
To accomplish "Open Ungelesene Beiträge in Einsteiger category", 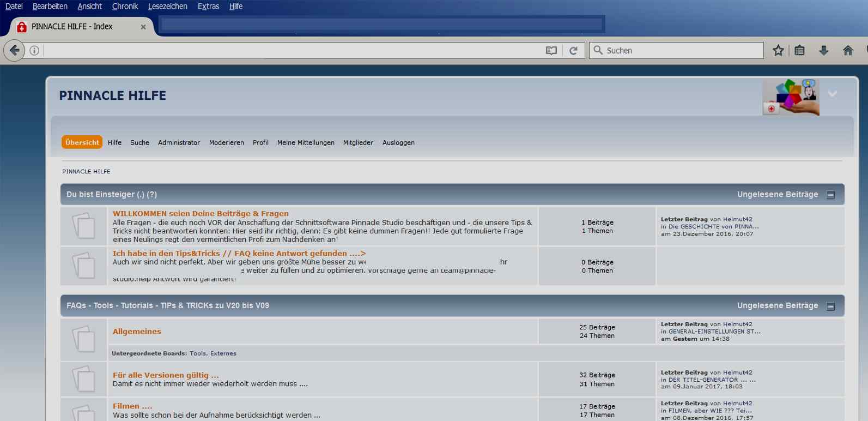I will [x=778, y=195].
